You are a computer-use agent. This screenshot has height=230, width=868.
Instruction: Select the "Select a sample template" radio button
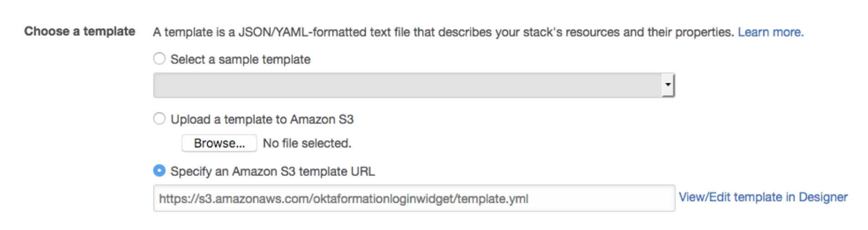tap(159, 59)
